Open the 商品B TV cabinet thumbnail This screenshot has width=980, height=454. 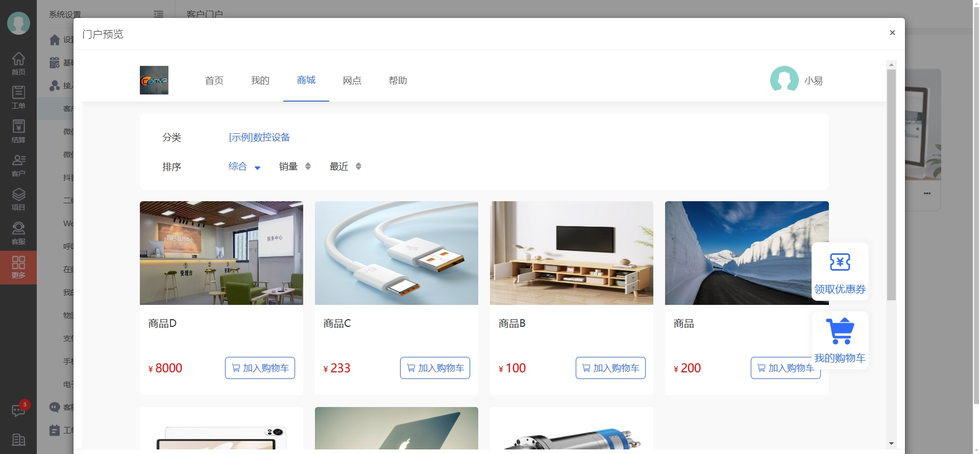click(x=572, y=253)
